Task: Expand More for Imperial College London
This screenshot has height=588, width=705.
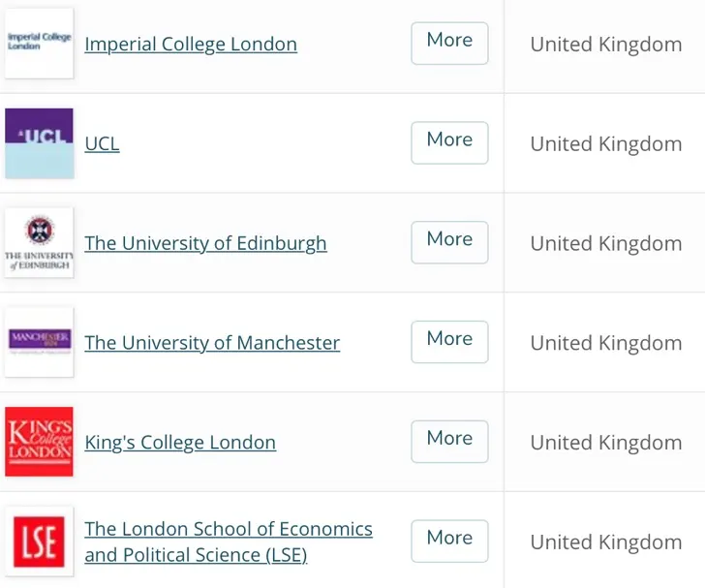Action: pyautogui.click(x=449, y=43)
